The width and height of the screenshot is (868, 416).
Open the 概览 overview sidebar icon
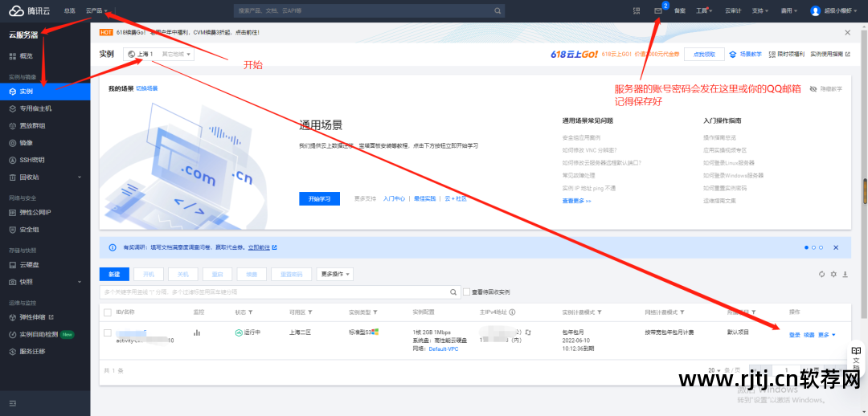tap(13, 56)
